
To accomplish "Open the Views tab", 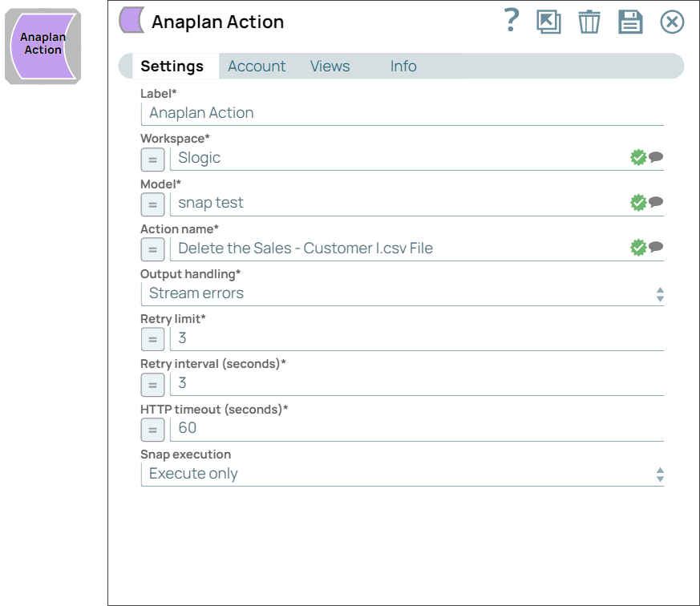I will (330, 67).
